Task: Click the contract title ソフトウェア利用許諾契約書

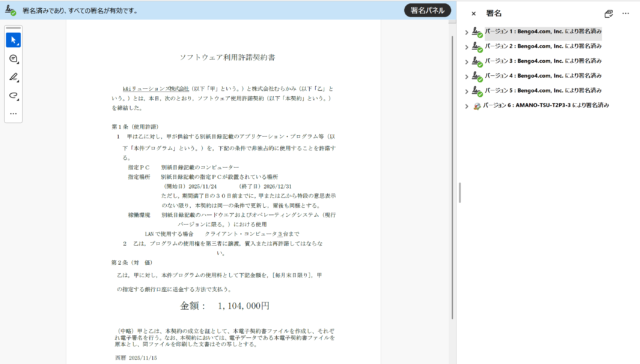Action: (x=227, y=58)
